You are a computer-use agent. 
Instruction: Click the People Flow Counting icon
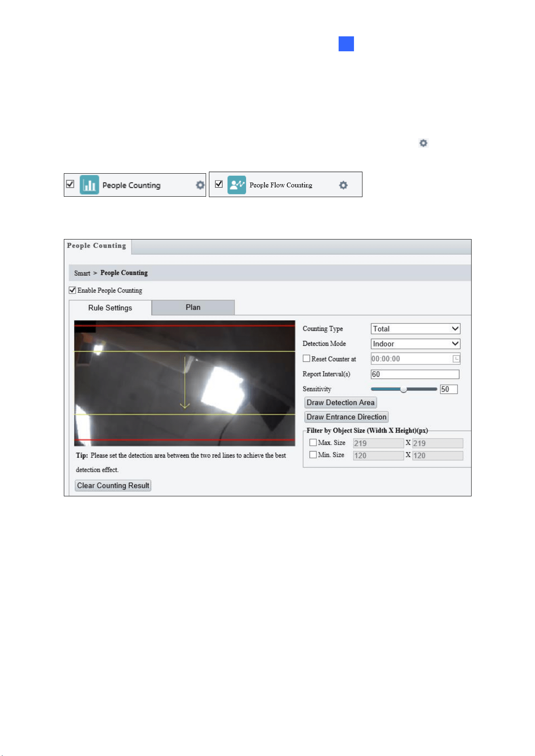pos(237,185)
